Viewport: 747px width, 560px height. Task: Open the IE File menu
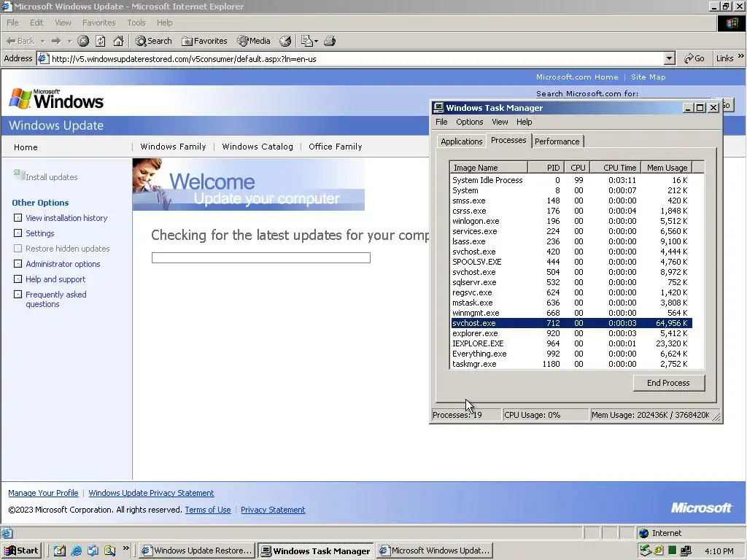pos(12,23)
